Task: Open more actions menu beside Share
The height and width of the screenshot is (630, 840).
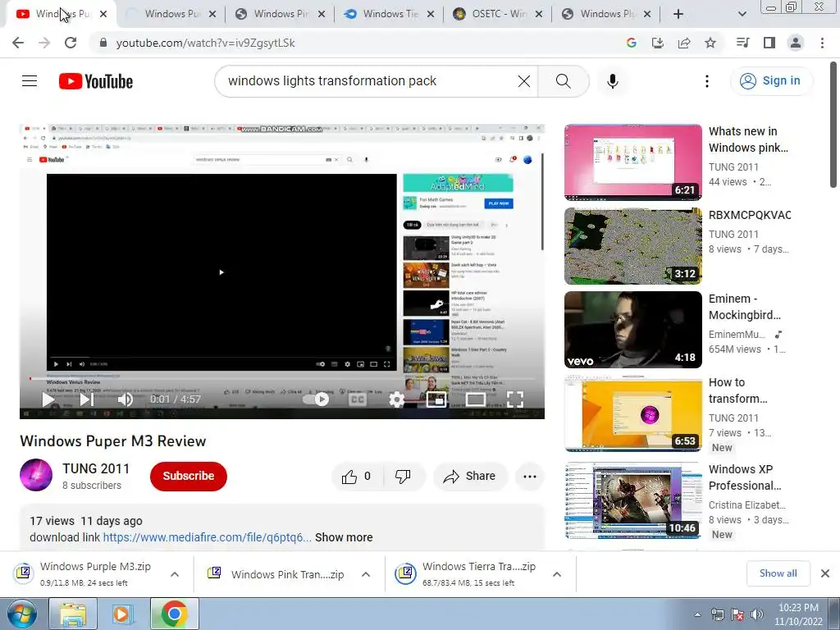Action: pyautogui.click(x=530, y=477)
